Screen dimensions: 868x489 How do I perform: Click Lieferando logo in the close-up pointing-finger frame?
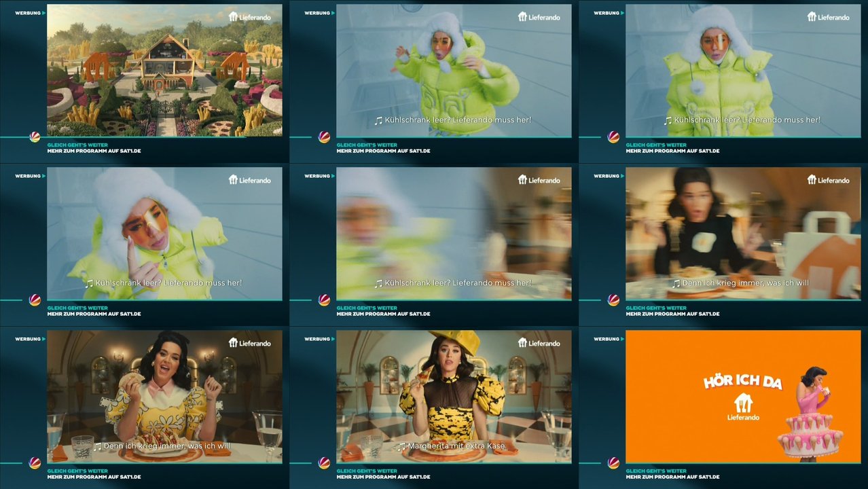(x=249, y=180)
